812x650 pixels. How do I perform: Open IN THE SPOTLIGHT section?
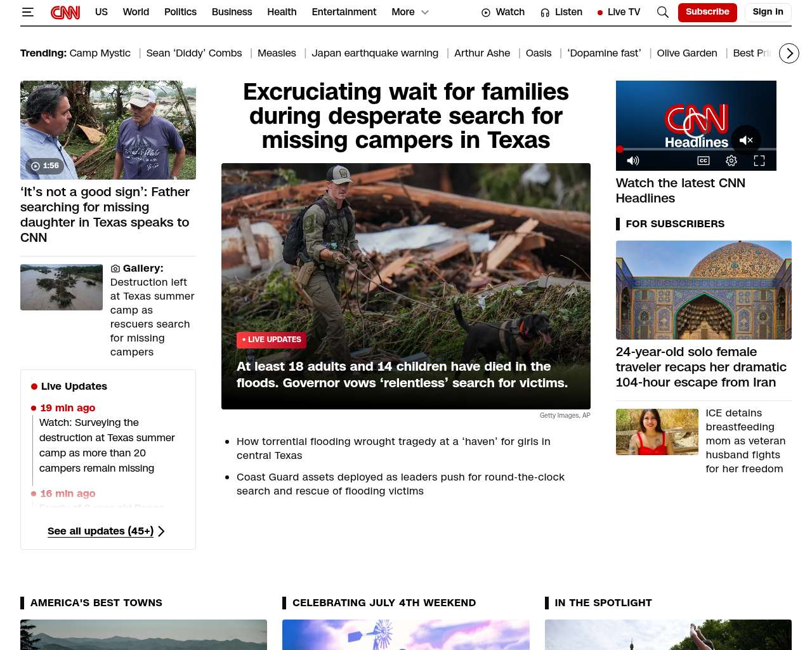[x=603, y=603]
